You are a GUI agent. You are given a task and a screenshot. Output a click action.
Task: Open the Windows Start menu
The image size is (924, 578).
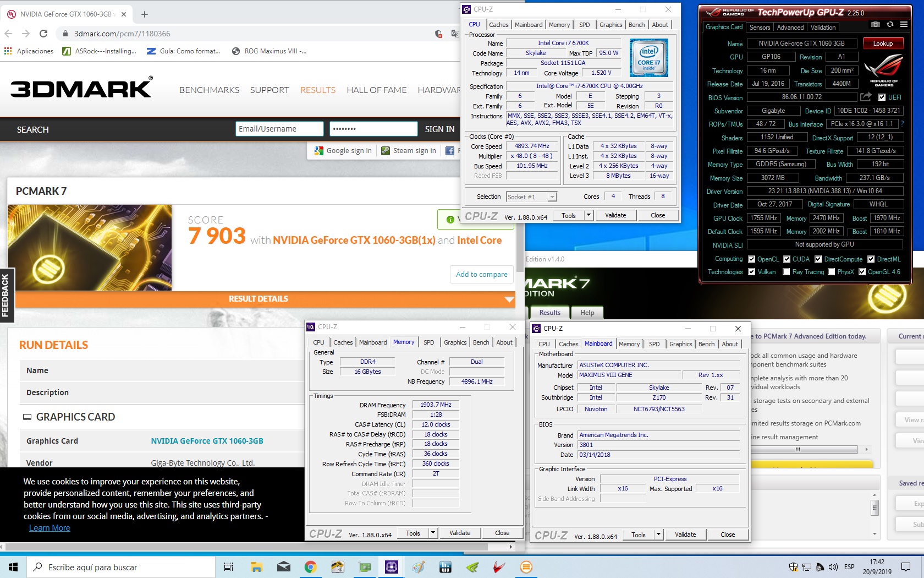pyautogui.click(x=13, y=567)
